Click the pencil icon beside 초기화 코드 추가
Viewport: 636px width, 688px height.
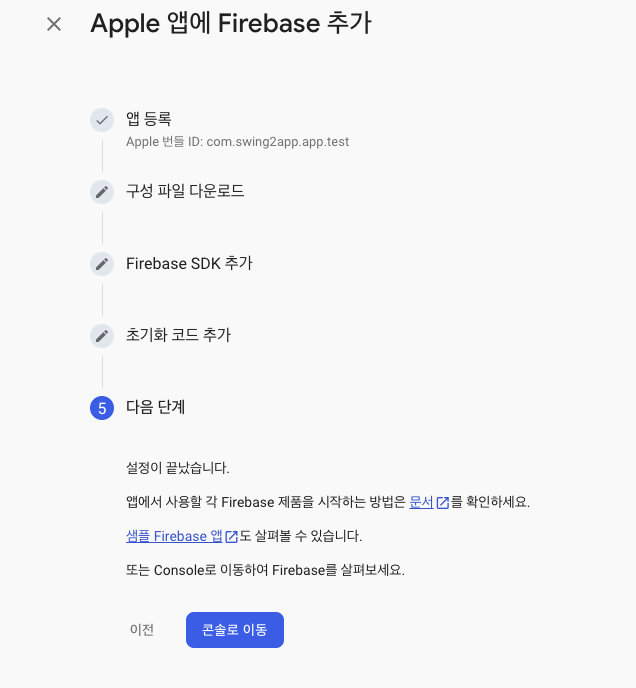(102, 336)
